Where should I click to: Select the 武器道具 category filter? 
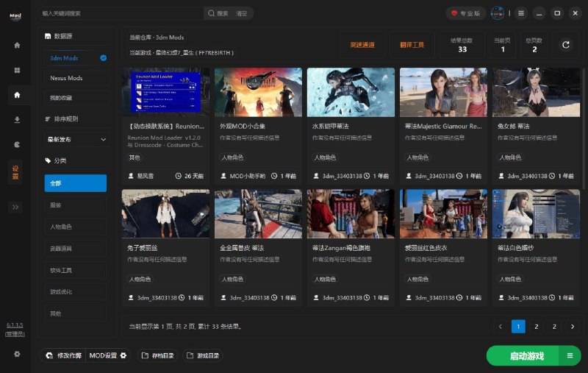76,249
